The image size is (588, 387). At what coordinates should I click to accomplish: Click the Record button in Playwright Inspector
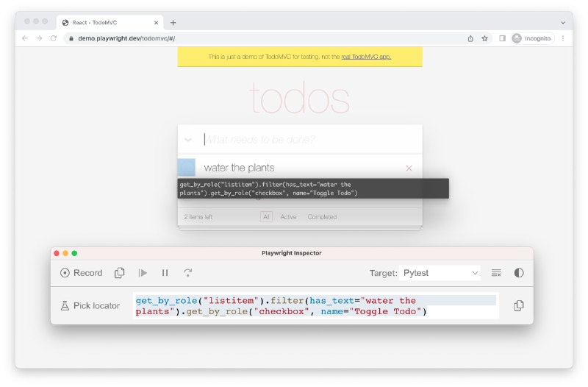pos(82,273)
